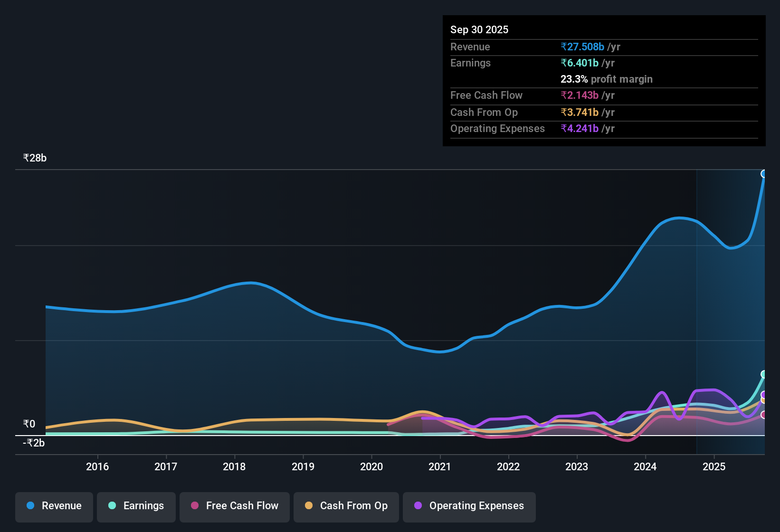Click the teal Earnings legend dot

[x=113, y=506]
